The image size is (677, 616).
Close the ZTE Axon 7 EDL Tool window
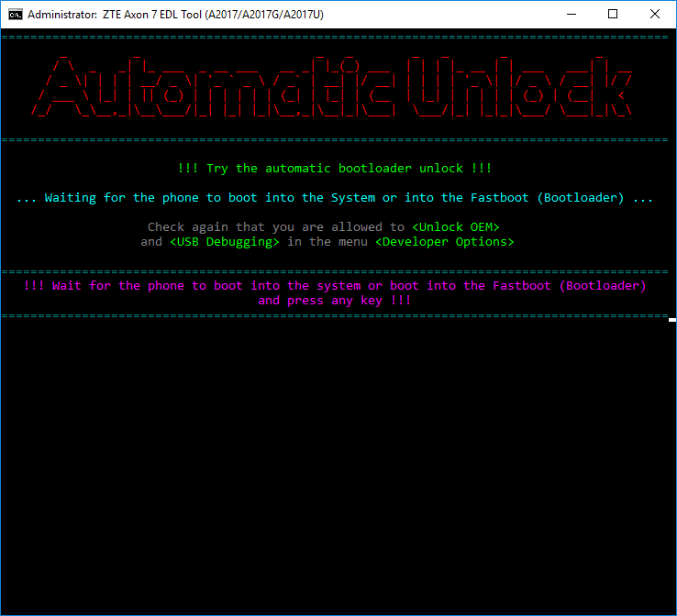pos(655,15)
